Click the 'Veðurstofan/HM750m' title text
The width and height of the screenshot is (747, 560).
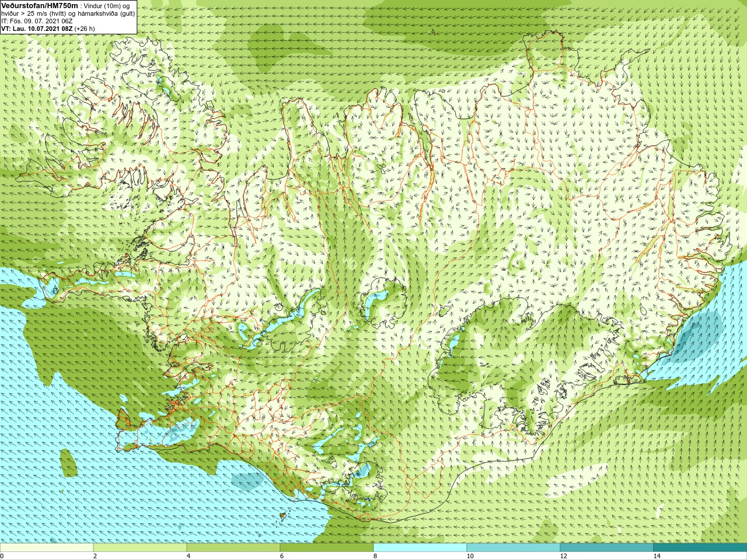tap(39, 5)
